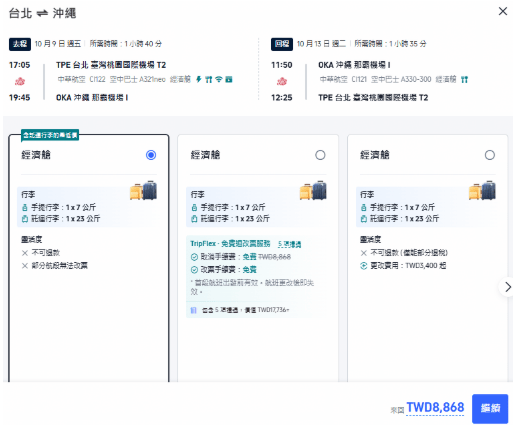Click the return 回程 tag
Screen dimensions: 515x430
282,44
